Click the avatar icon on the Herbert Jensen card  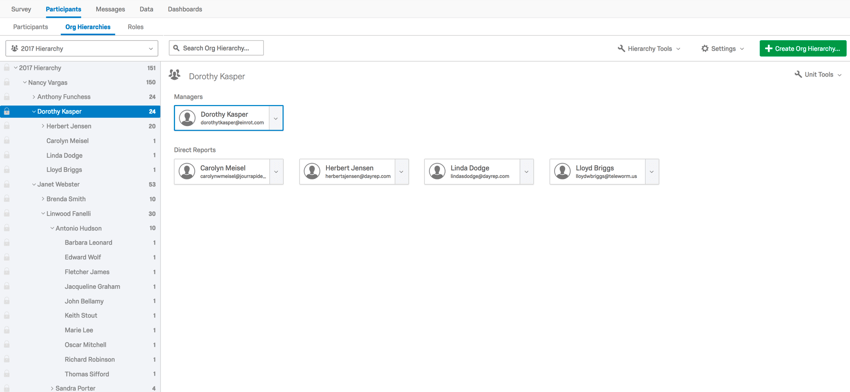(x=312, y=171)
